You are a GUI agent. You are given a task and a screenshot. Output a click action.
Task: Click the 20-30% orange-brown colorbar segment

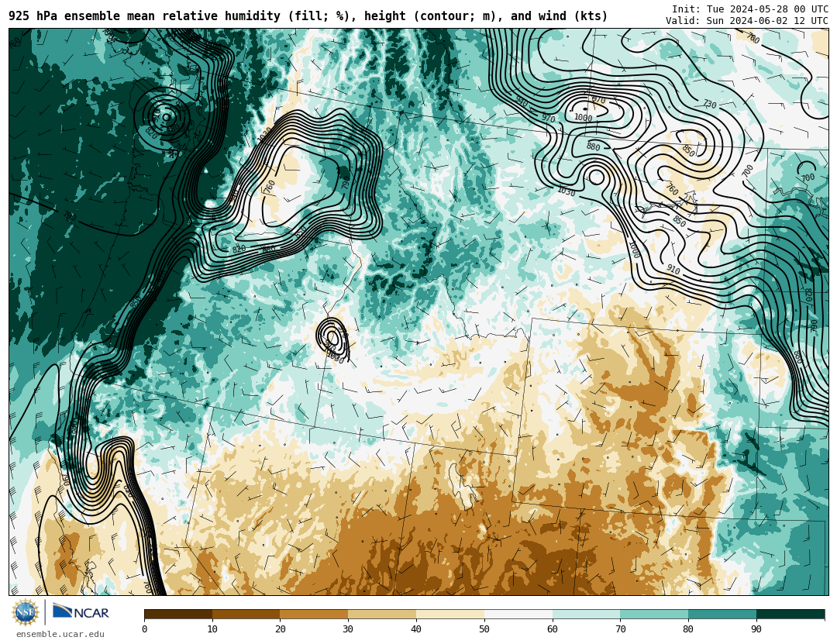pyautogui.click(x=315, y=615)
